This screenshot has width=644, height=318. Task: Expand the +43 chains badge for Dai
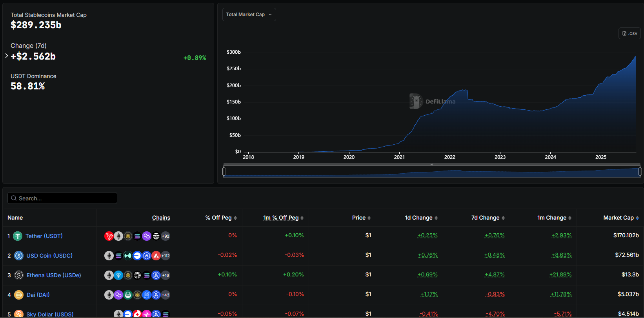166,295
